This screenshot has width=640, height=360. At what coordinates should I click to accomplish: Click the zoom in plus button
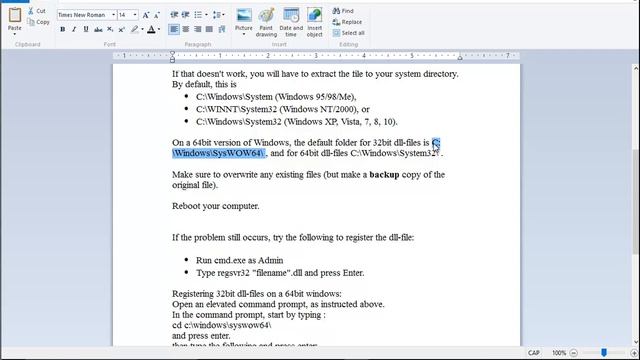(x=634, y=353)
